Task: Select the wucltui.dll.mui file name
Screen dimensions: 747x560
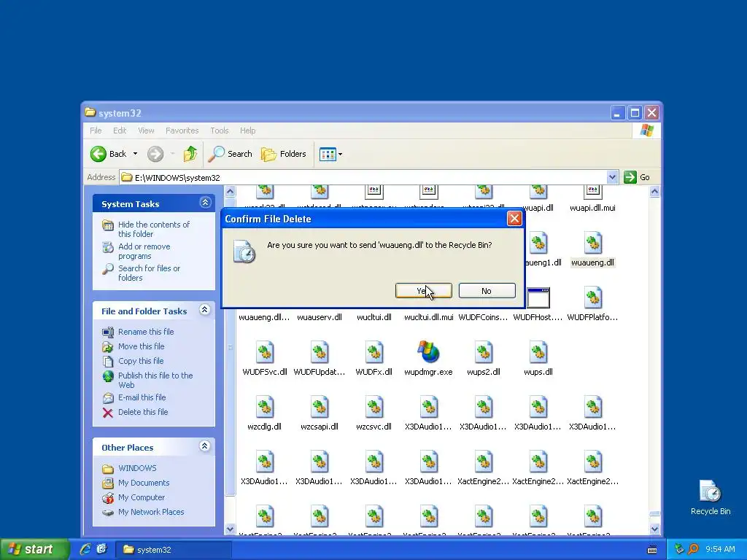Action: (x=429, y=317)
